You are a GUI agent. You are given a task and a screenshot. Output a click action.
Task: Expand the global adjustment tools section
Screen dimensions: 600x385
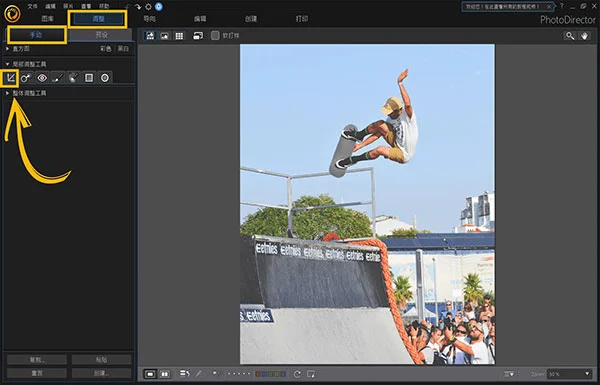[7, 93]
